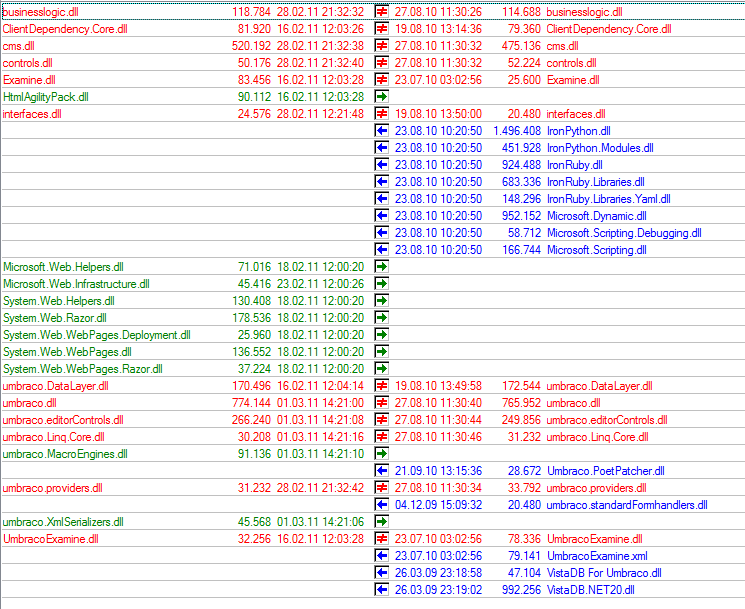
Task: Click blue arrow beside IronRuby.dll
Action: (382, 164)
